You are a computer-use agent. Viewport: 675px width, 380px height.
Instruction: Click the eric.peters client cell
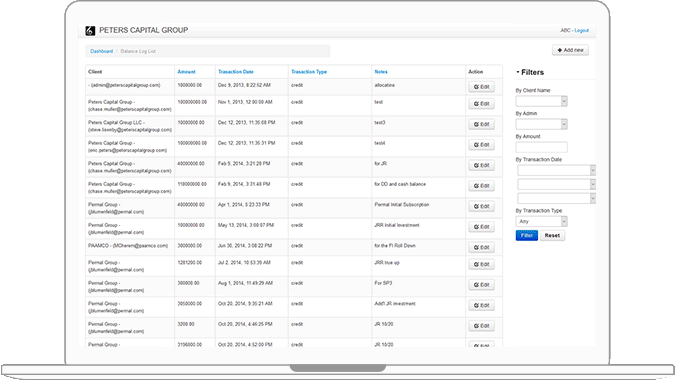coord(130,147)
